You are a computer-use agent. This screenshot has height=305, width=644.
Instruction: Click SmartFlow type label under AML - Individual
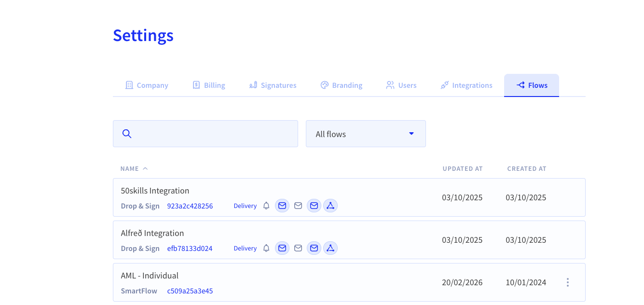click(139, 291)
